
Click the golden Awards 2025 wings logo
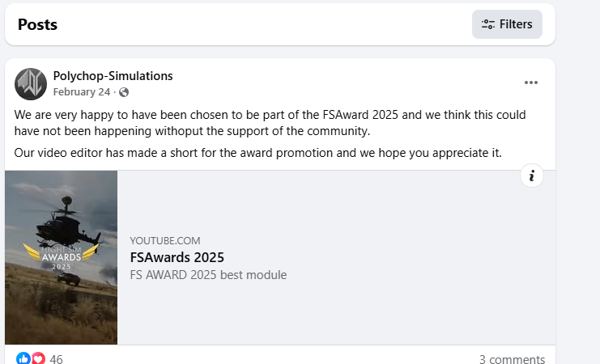[62, 256]
